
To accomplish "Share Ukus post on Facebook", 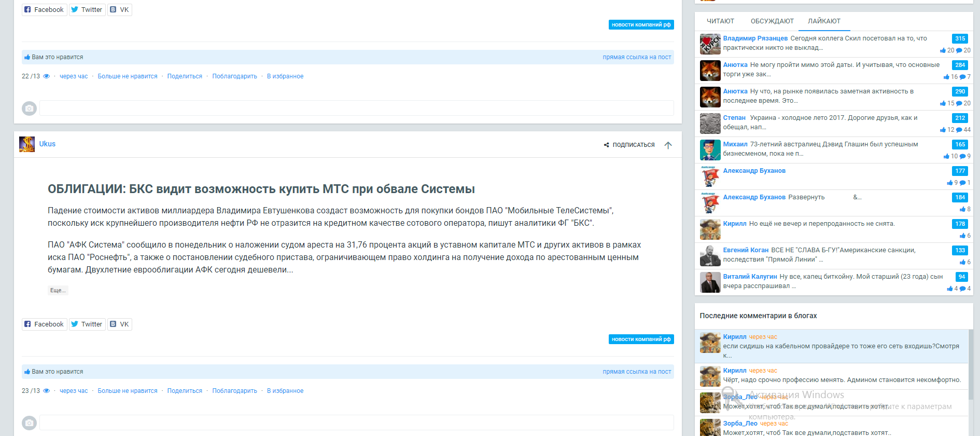I will (x=44, y=324).
